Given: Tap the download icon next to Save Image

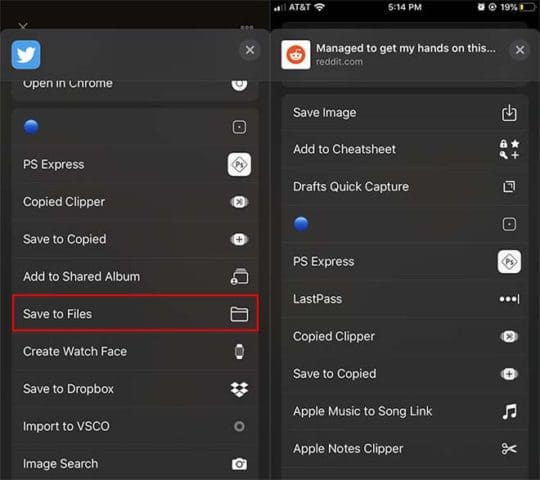Looking at the screenshot, I should coord(509,113).
